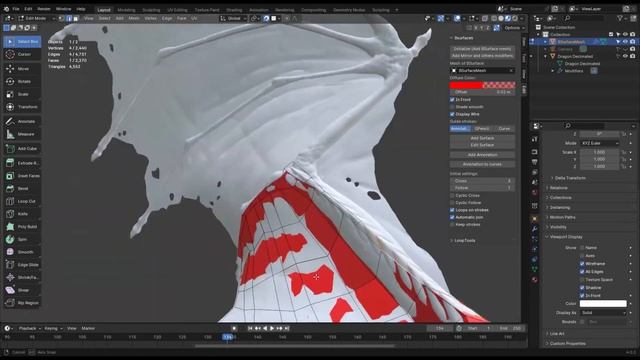Click Add Annotation button

[482, 155]
